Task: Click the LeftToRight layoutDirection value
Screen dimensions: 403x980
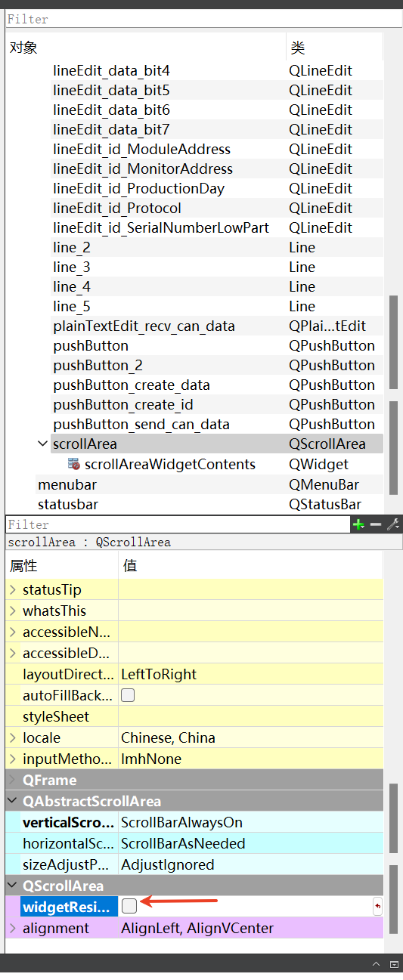Action: [159, 674]
